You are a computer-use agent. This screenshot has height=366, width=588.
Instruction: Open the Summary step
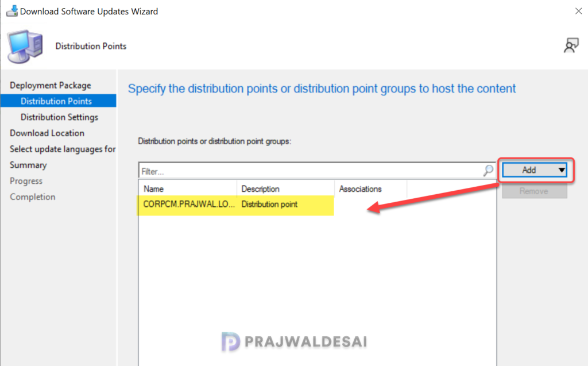tap(28, 165)
